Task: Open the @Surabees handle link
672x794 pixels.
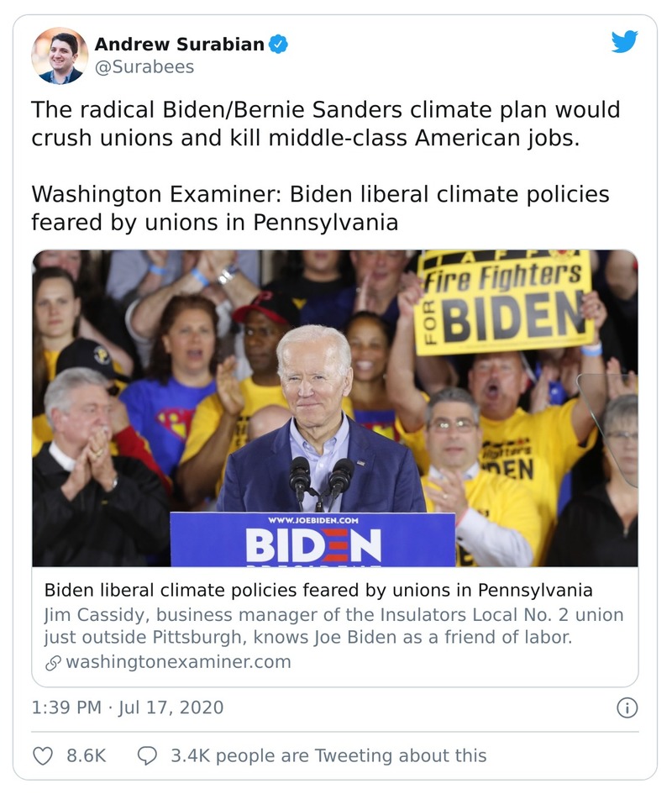Action: click(144, 66)
